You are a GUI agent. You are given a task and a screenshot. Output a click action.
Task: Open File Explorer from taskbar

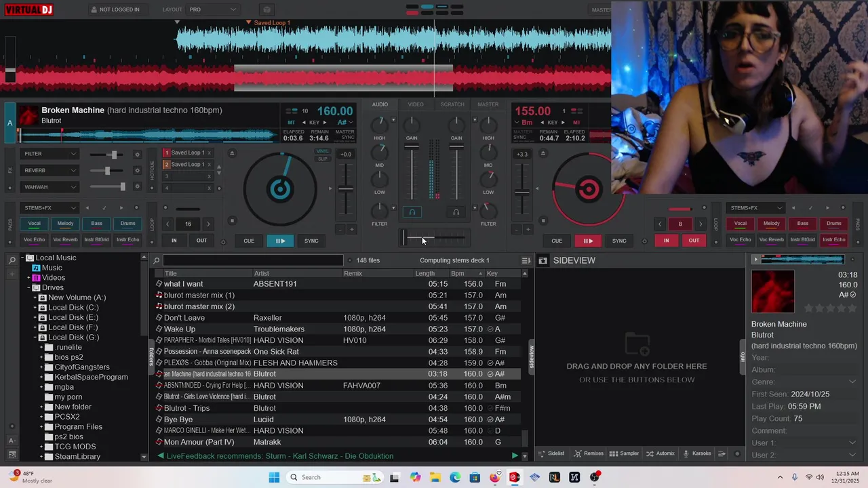pyautogui.click(x=435, y=477)
